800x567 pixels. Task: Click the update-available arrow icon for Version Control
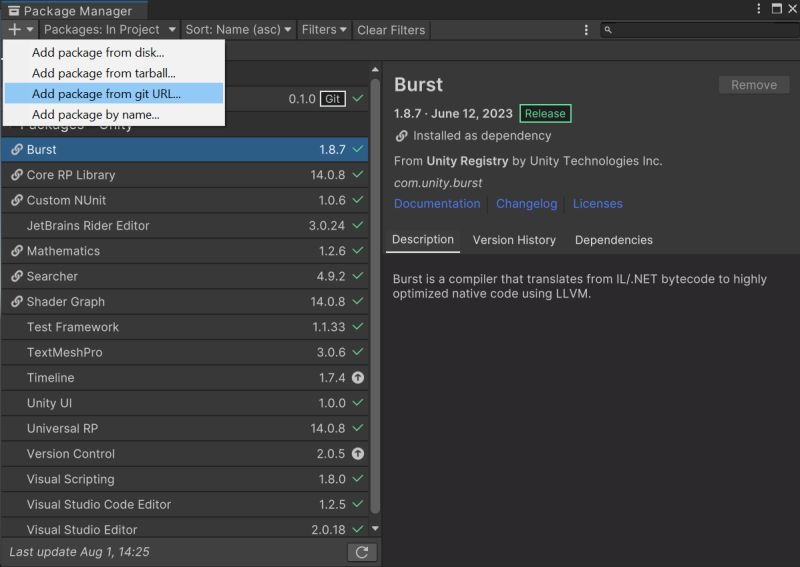pyautogui.click(x=358, y=454)
